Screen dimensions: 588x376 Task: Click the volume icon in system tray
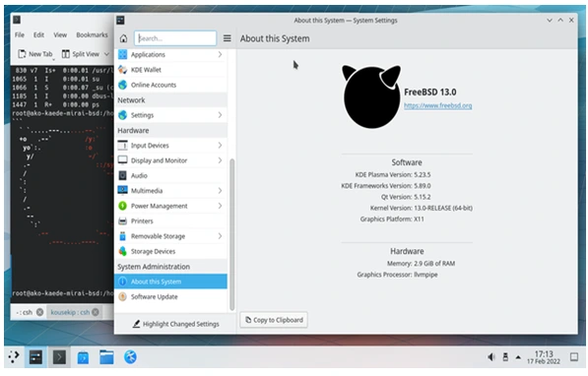[x=490, y=357]
